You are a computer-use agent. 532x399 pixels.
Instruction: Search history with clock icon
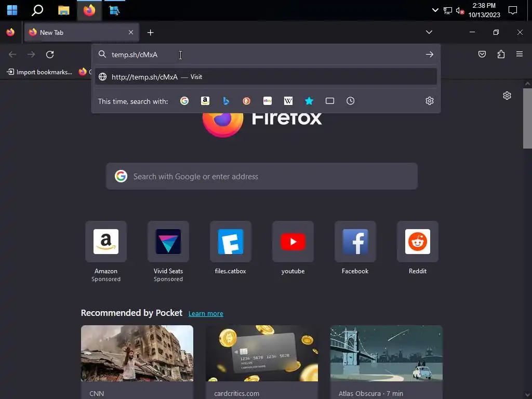click(351, 101)
